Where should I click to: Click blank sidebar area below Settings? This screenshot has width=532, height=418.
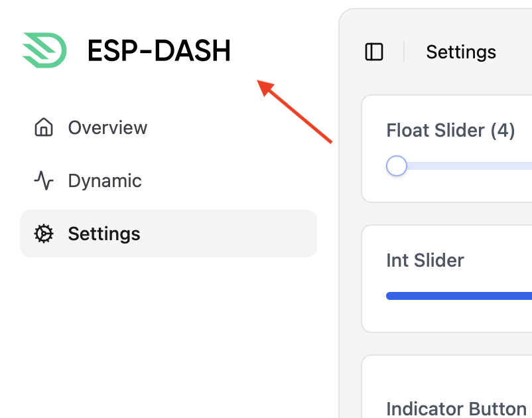click(x=168, y=336)
